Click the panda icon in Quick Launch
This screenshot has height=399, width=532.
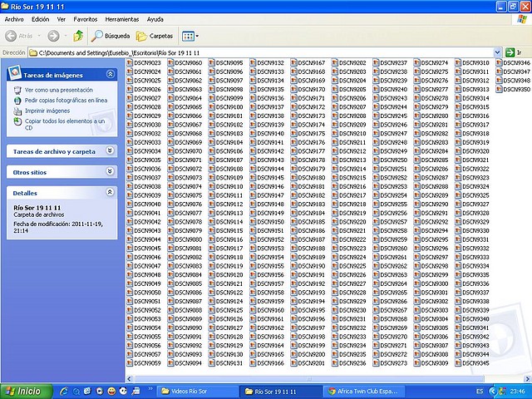click(x=123, y=392)
